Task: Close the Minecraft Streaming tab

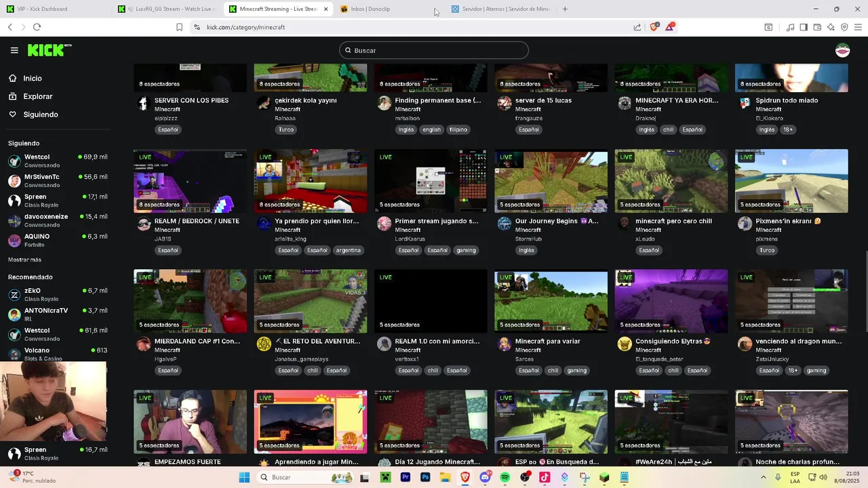Action: 325,9
